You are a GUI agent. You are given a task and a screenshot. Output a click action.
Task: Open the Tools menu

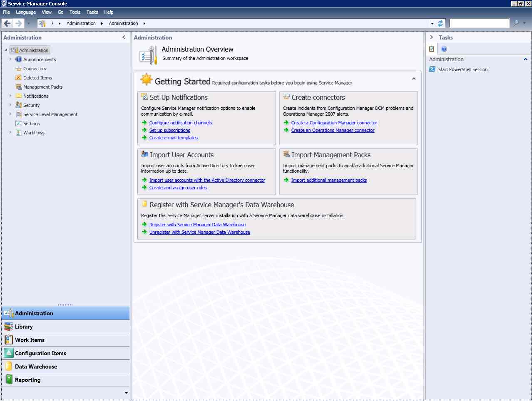(x=75, y=12)
